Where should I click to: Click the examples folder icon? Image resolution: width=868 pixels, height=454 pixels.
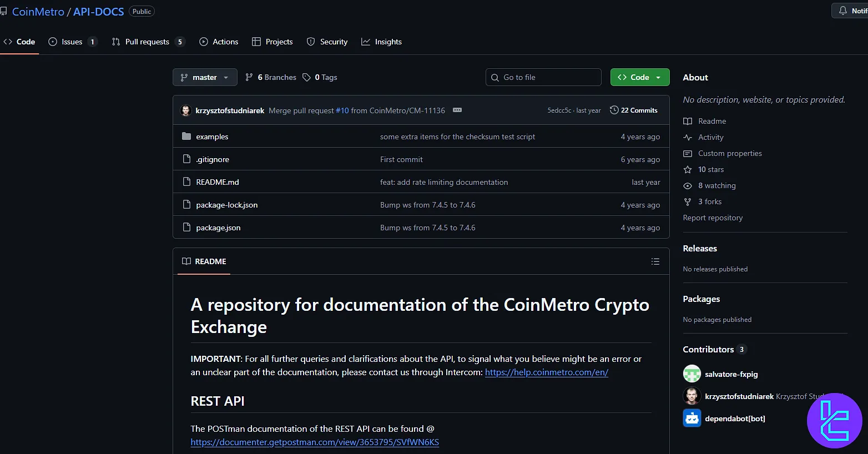coord(186,136)
